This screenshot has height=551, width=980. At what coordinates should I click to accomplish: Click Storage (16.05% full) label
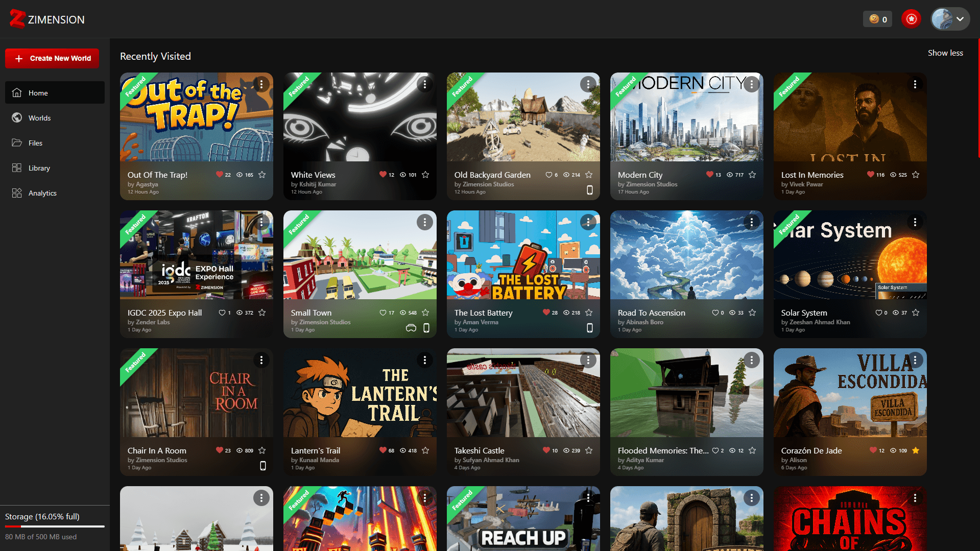[42, 516]
